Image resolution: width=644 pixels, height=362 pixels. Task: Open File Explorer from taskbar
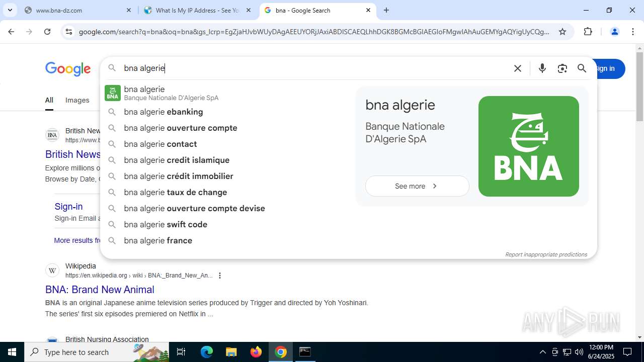point(231,352)
